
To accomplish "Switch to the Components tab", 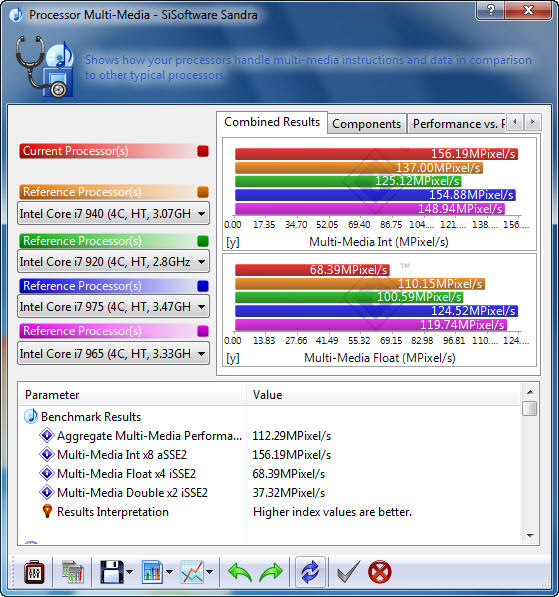I will coord(366,124).
